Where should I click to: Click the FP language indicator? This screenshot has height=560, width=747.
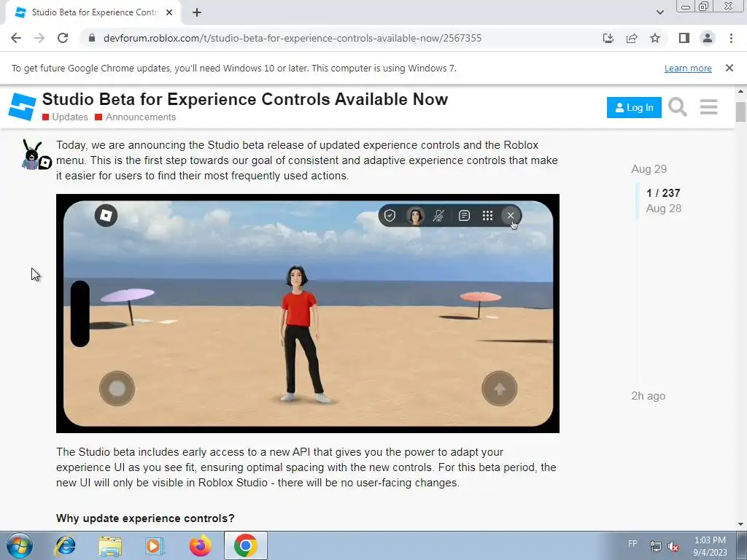632,544
